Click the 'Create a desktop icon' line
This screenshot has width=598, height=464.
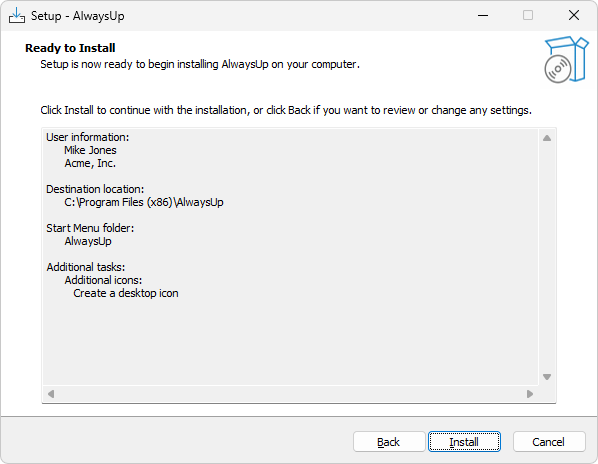pyautogui.click(x=126, y=293)
